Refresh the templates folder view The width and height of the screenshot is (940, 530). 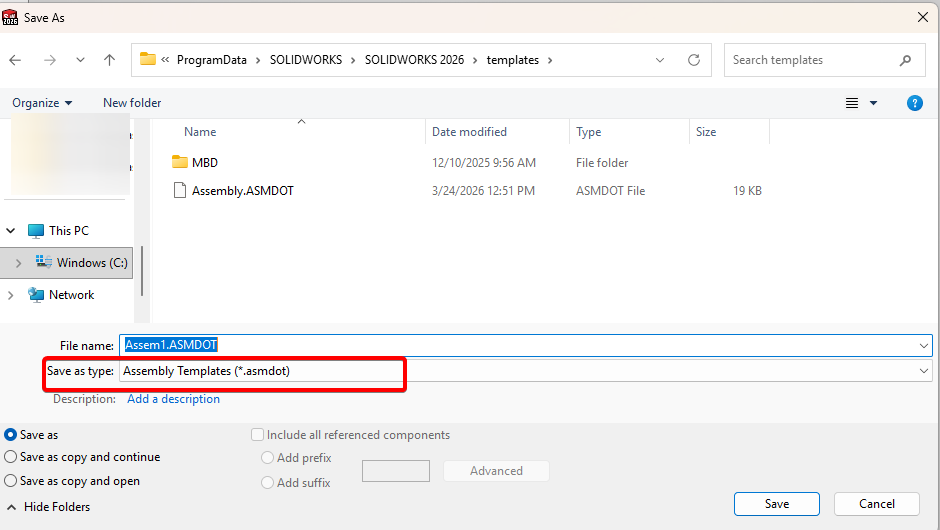[x=694, y=60]
